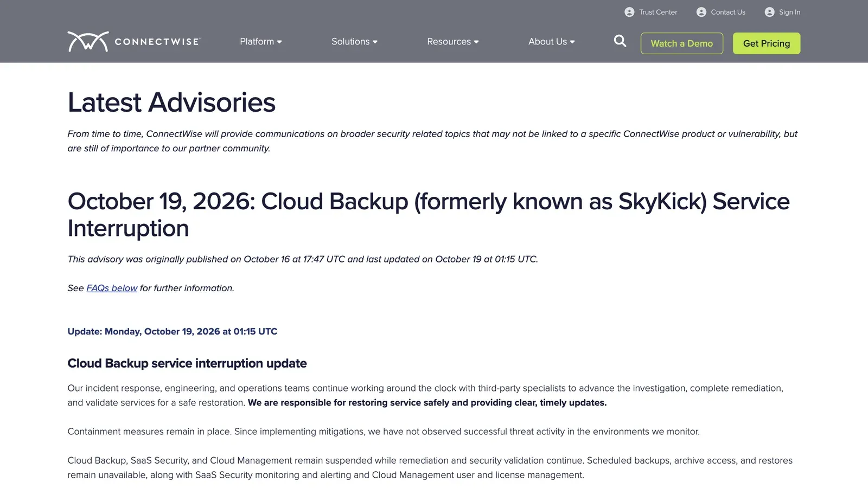Open the Trust Center link
Screen dimensions: 868x488
tap(658, 12)
